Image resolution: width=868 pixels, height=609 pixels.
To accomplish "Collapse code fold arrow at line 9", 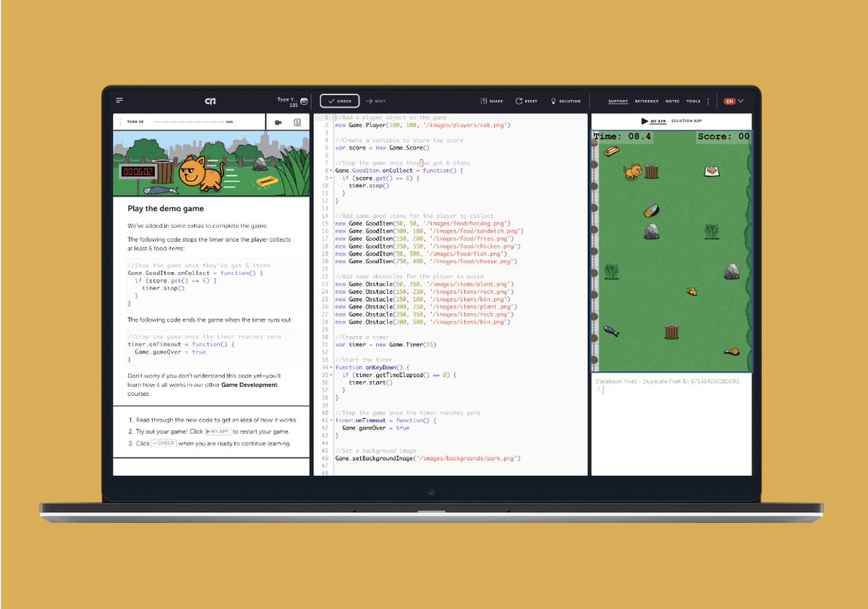I will [x=331, y=178].
